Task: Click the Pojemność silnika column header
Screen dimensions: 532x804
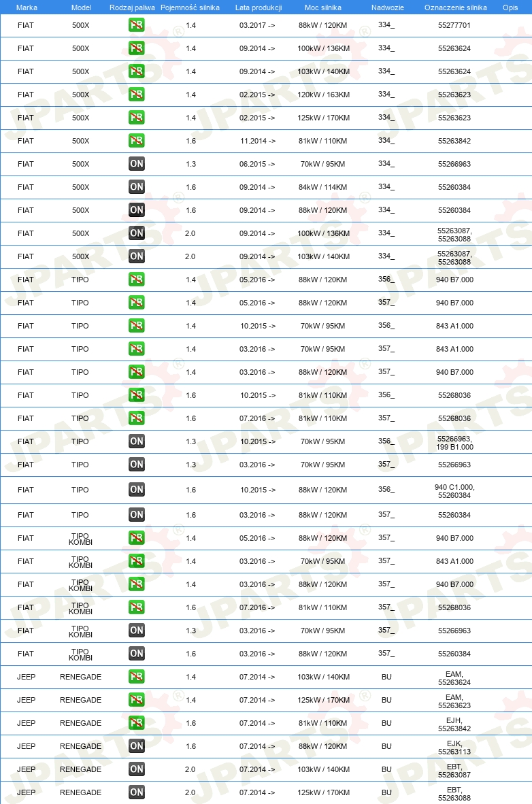Action: (190, 7)
